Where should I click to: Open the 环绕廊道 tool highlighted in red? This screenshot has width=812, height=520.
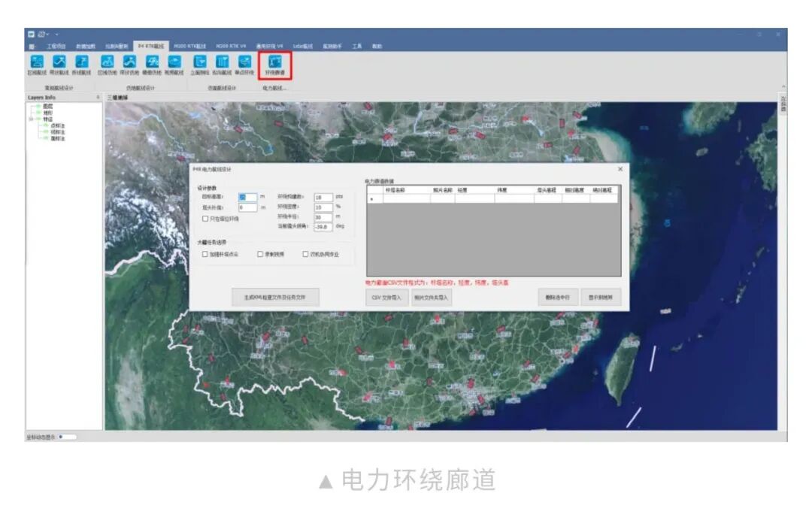pos(275,65)
